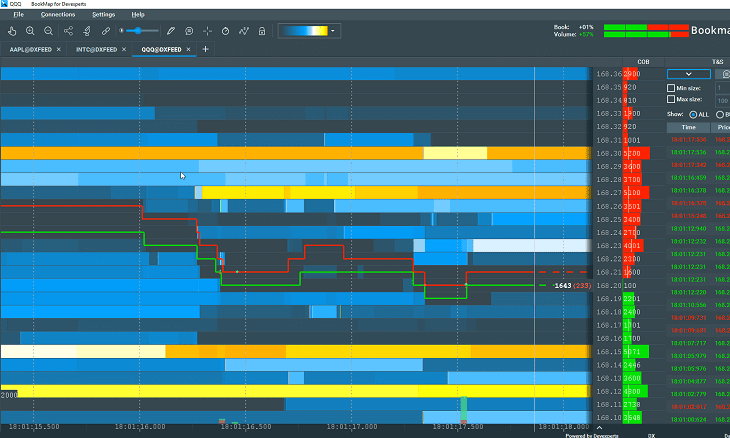Click the speech bubble note icon
Screen dimensions: 730x438
pyautogui.click(x=189, y=31)
